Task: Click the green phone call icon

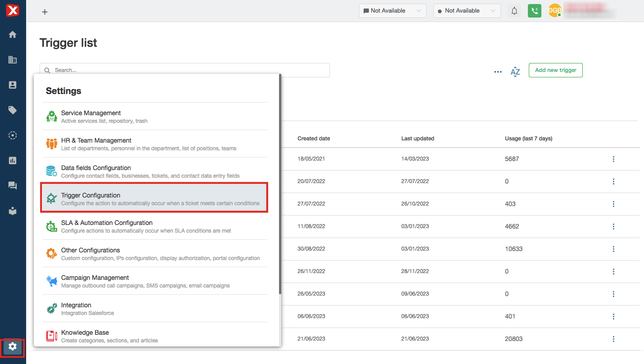Action: 535,11
